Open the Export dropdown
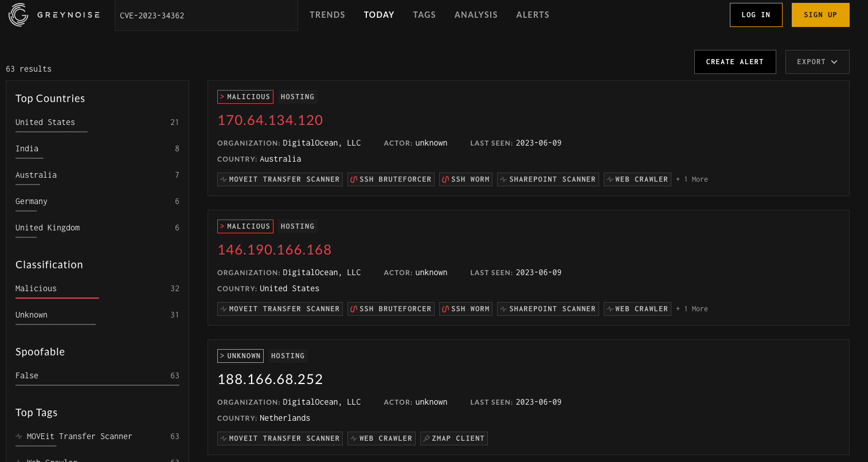Image resolution: width=868 pixels, height=462 pixels. click(x=817, y=62)
